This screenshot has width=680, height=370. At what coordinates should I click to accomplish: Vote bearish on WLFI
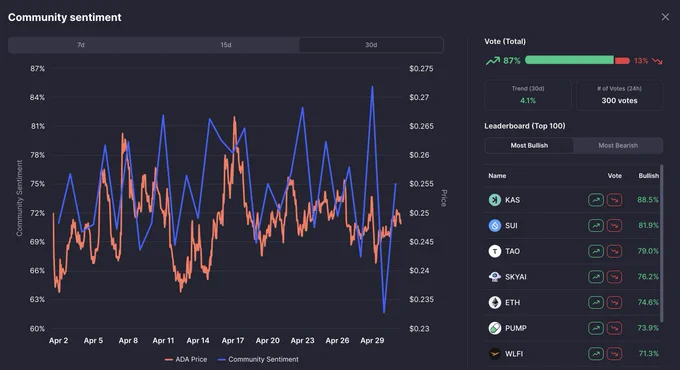(614, 354)
